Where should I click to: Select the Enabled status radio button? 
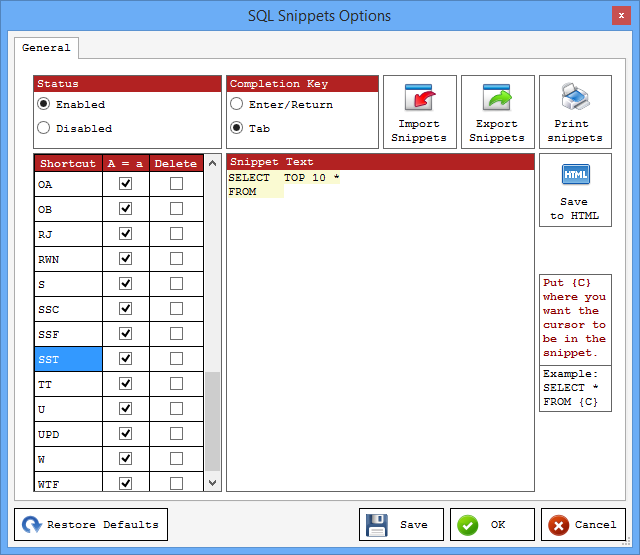point(44,104)
